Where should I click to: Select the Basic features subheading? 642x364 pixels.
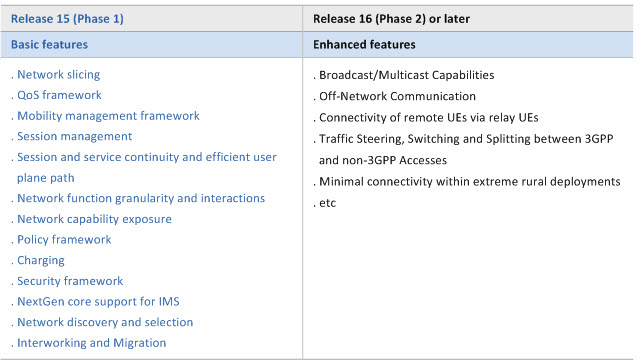49,45
